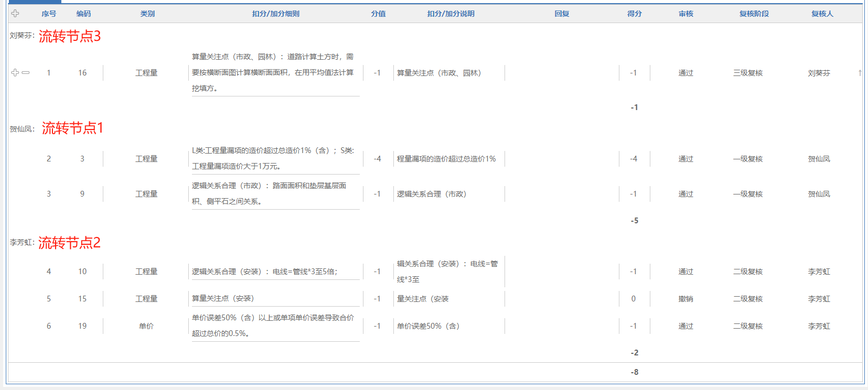Click the 刘葵芬: group label
The image size is (868, 390).
coord(22,36)
